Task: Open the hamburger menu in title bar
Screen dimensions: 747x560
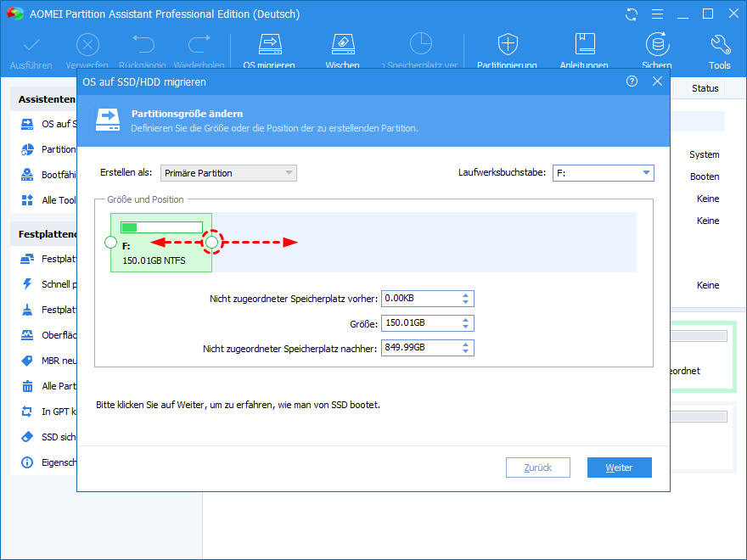Action: tap(657, 14)
